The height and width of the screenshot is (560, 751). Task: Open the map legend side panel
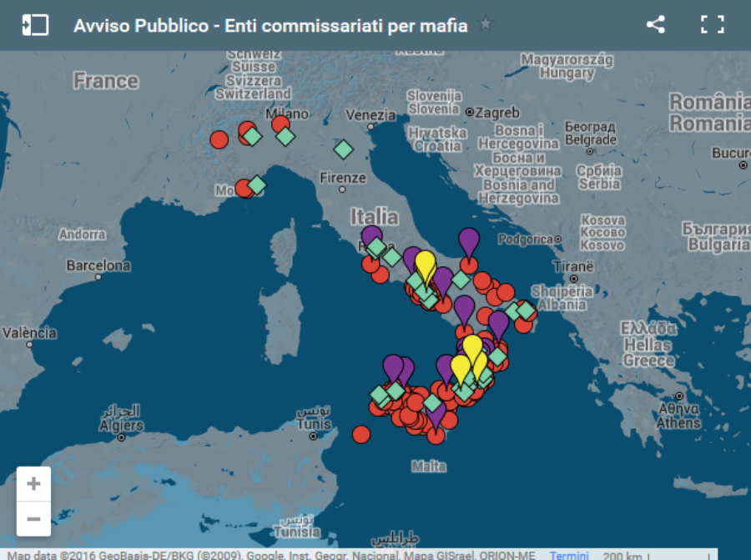click(x=35, y=25)
